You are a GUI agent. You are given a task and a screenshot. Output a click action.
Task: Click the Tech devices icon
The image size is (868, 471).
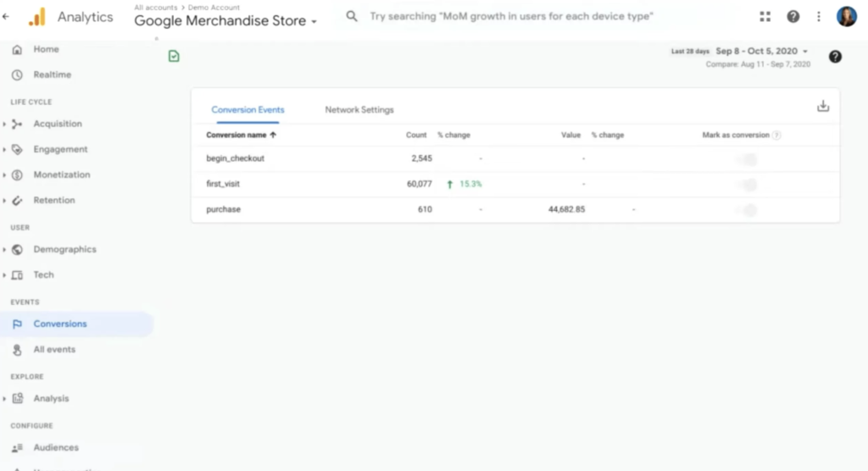tap(17, 275)
